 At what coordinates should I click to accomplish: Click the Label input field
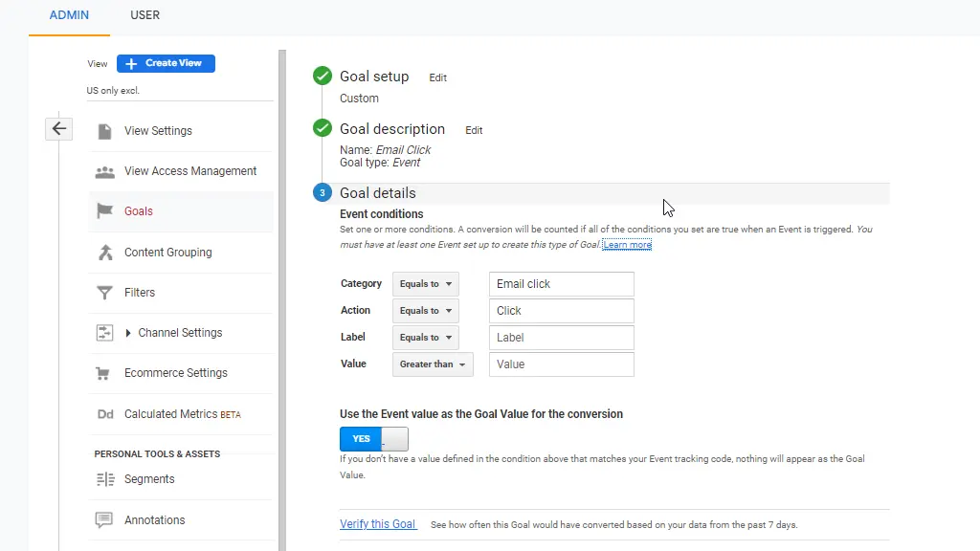[x=561, y=337]
